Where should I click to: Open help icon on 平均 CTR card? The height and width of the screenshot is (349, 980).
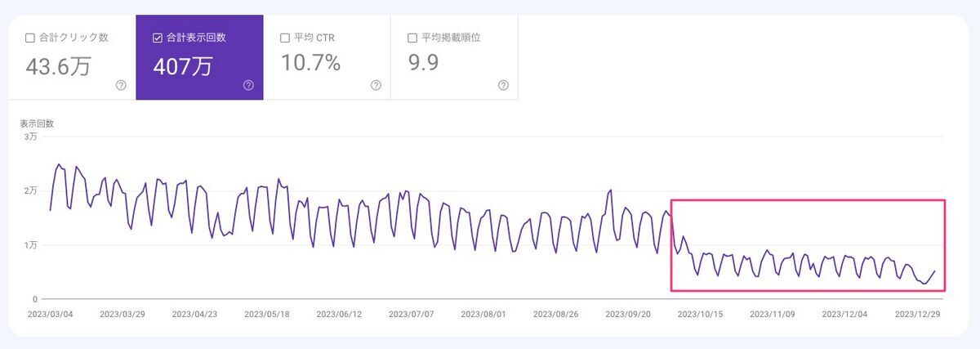(376, 85)
